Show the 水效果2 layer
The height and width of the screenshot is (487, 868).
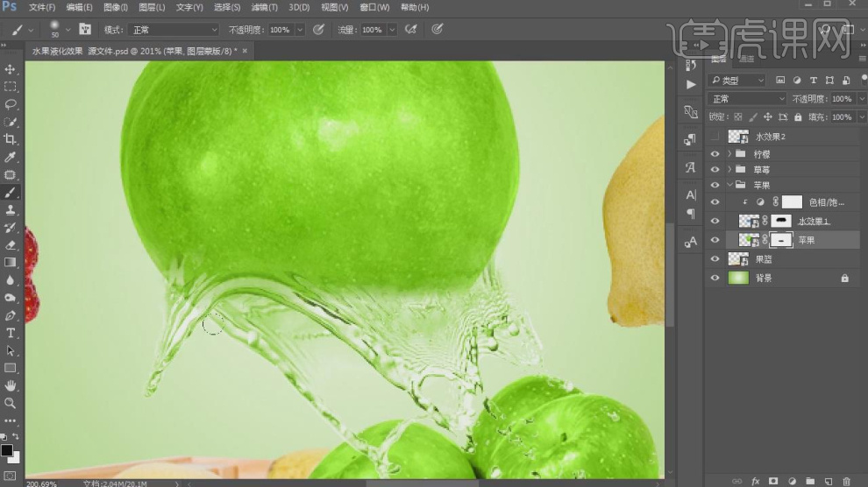tap(715, 136)
